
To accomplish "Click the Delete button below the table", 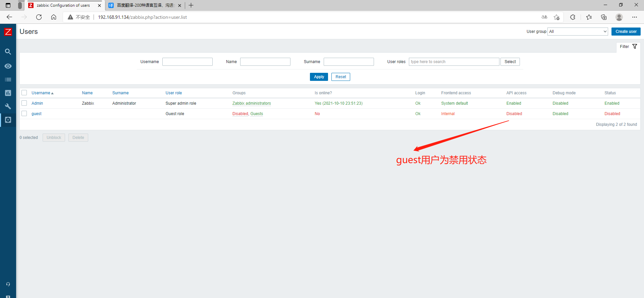I will [x=78, y=138].
